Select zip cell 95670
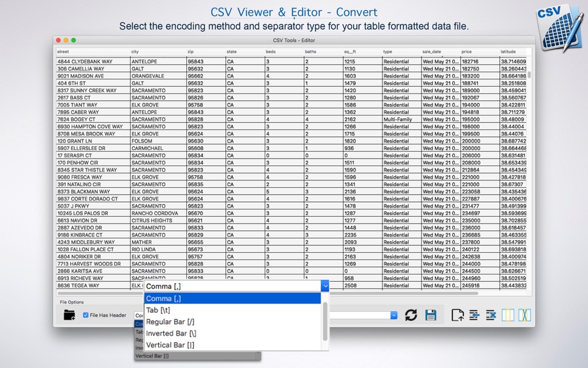The width and height of the screenshot is (588, 368). pos(206,213)
